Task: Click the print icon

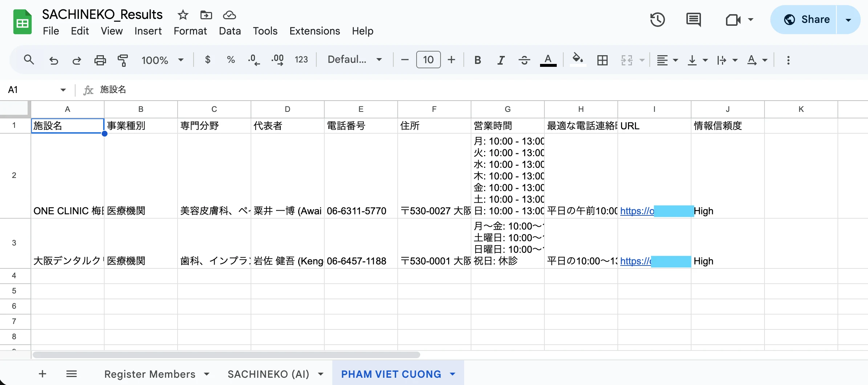Action: 100,60
